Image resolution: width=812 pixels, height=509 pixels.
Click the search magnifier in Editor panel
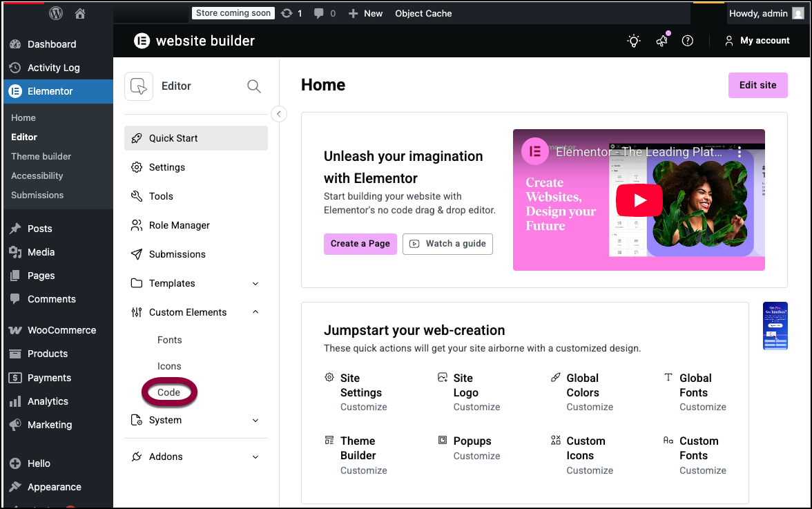coord(254,86)
